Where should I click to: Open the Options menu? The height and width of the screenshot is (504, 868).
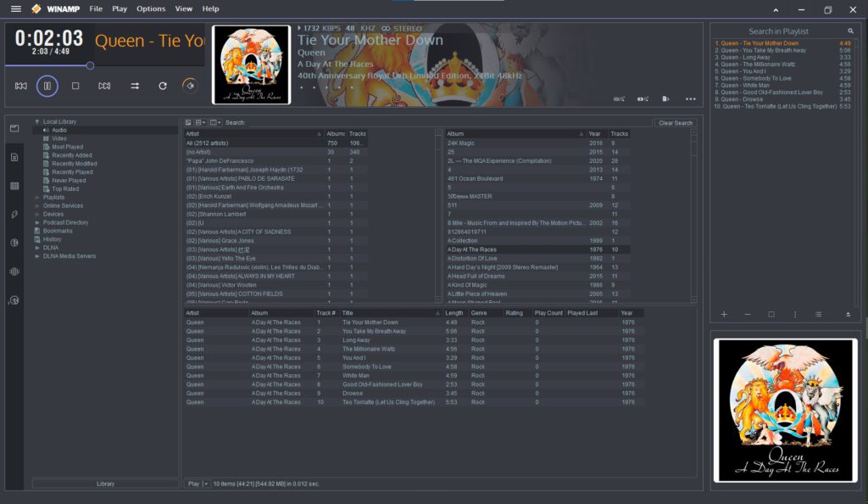tap(151, 8)
